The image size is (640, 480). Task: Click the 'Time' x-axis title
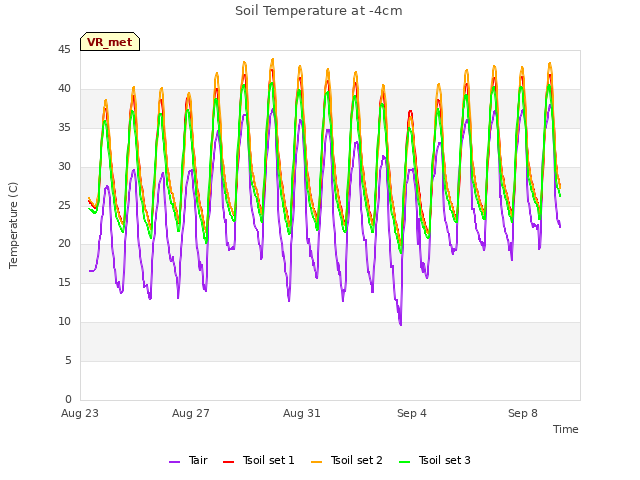coord(566,429)
